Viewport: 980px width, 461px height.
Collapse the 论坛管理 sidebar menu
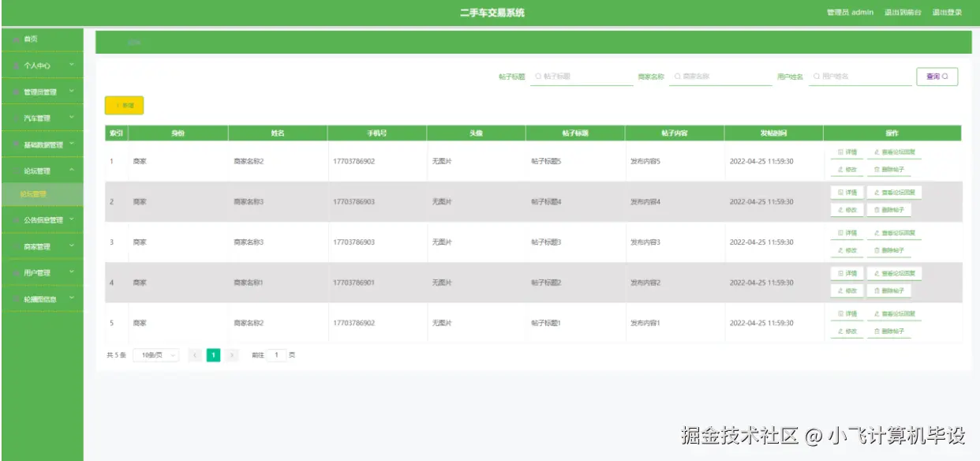(x=42, y=171)
